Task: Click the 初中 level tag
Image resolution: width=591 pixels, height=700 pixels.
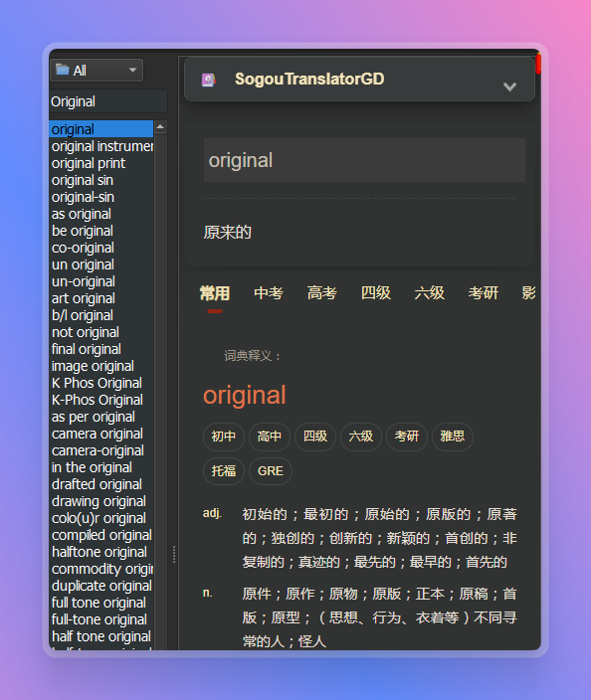Action: tap(223, 437)
